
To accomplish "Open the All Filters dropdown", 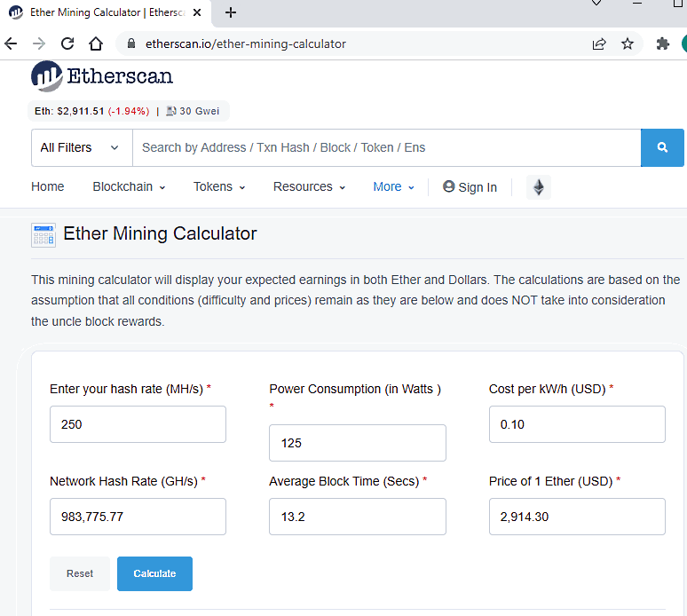I will point(82,147).
